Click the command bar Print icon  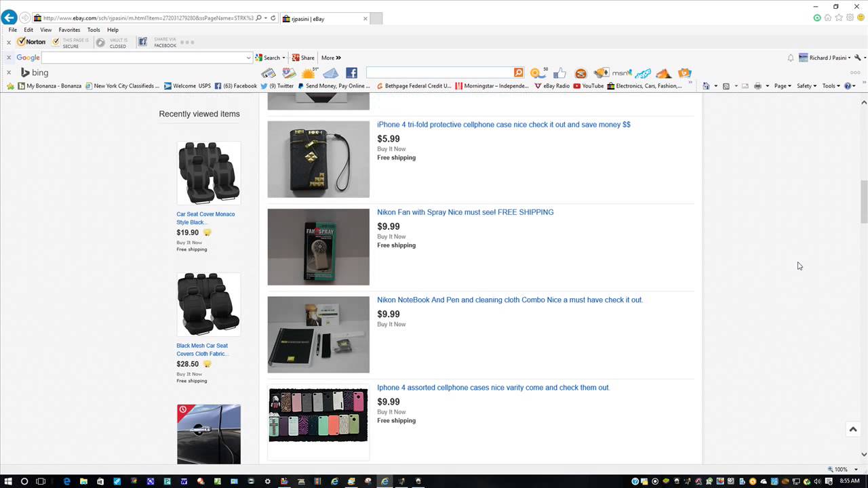pos(757,86)
